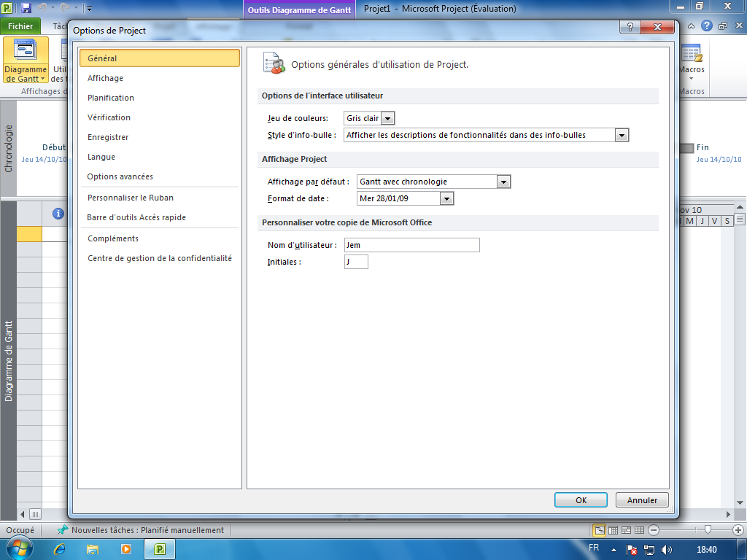
Task: Open the Affichage par défaut dropdown
Action: pyautogui.click(x=503, y=182)
